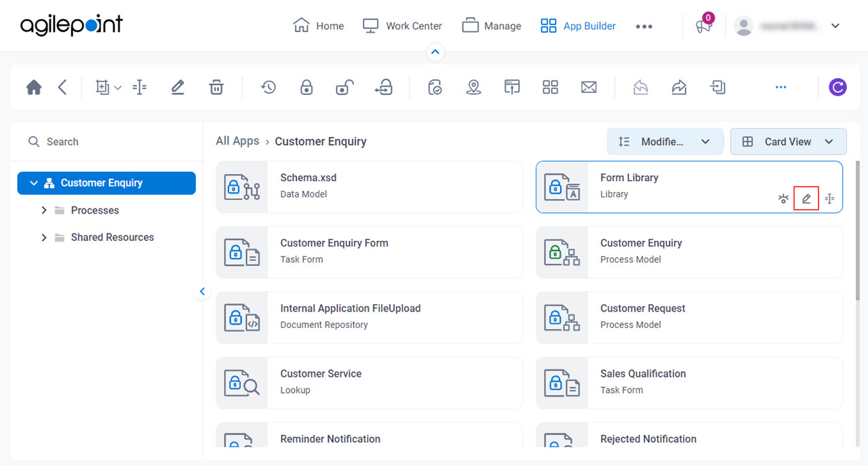868x465 pixels.
Task: Select the Form Library card
Action: 689,186
